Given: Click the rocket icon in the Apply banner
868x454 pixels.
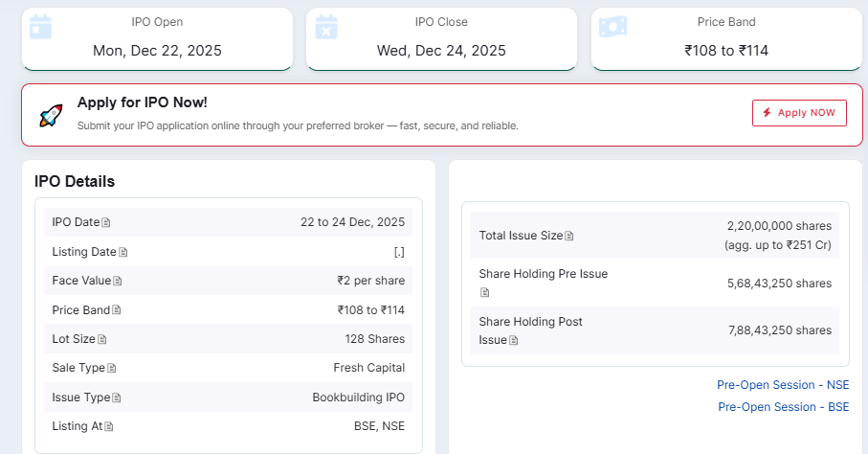Looking at the screenshot, I should tap(51, 116).
